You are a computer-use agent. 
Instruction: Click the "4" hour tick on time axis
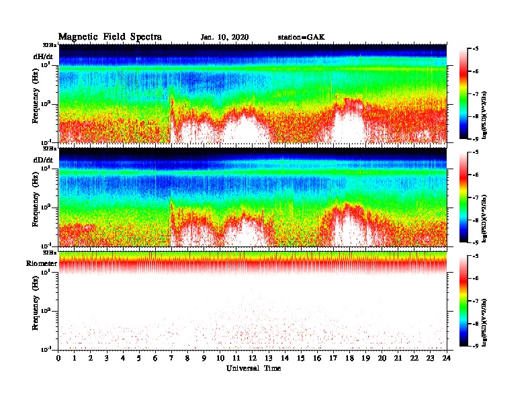[123, 359]
